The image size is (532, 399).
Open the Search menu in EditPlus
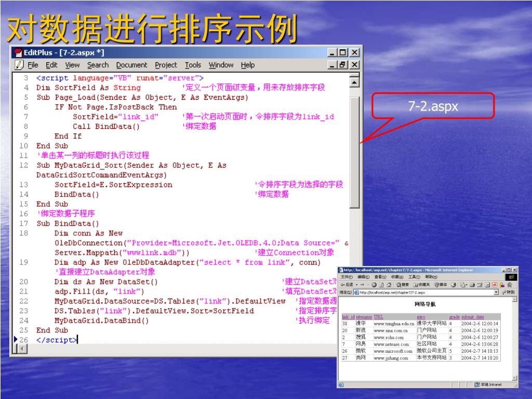[98, 65]
